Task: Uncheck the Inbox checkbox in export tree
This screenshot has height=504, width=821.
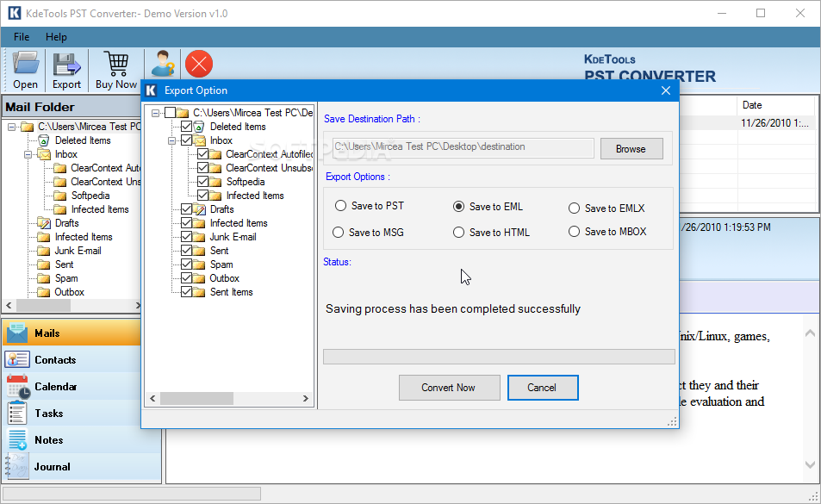Action: 186,140
